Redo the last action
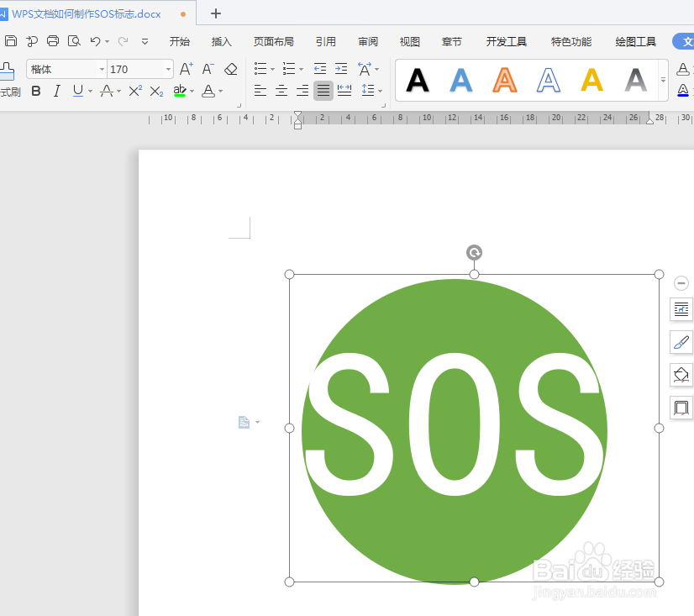 [x=123, y=41]
